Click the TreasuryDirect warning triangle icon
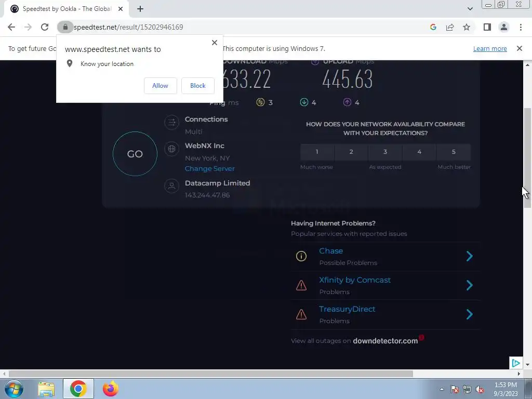Screen dimensions: 532x399 tap(301, 314)
